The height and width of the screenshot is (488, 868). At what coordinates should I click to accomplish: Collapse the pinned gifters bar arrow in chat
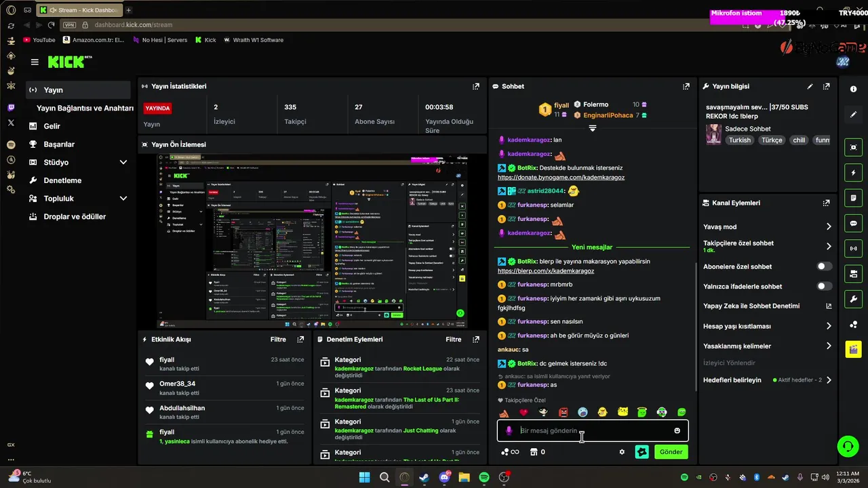click(x=593, y=128)
